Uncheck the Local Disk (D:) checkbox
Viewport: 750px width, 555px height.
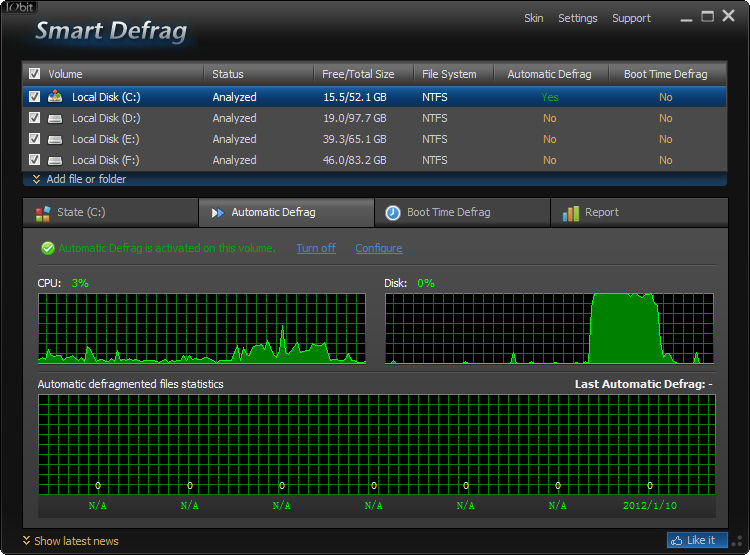click(34, 118)
